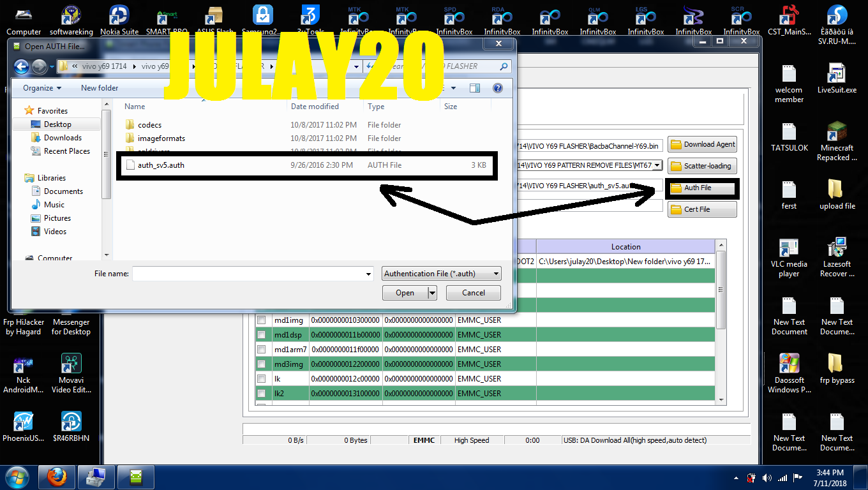Open the dialog's Help question-mark icon
The width and height of the screenshot is (868, 490).
[498, 88]
